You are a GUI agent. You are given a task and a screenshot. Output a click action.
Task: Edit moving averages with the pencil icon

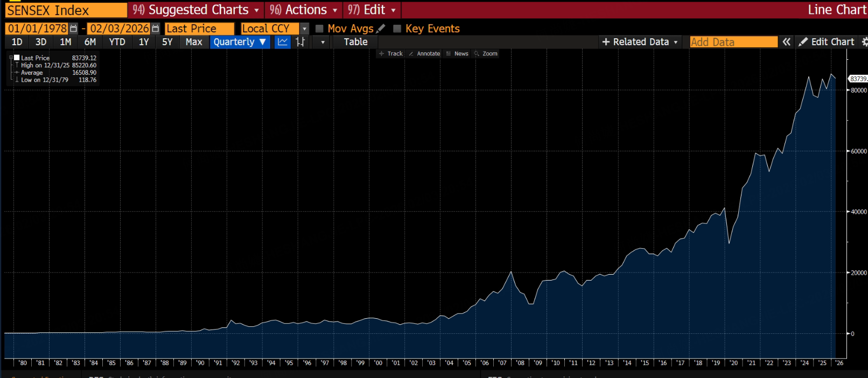[x=381, y=29]
